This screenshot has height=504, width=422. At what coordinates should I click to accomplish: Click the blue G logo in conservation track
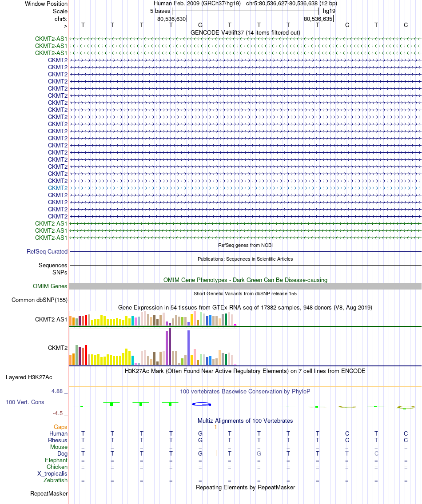tap(201, 404)
